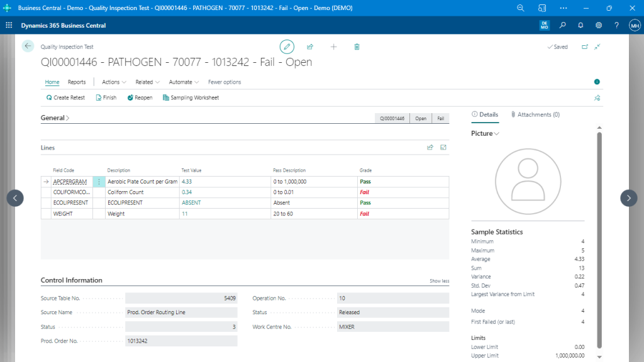Pin the action bar icon

tap(597, 98)
